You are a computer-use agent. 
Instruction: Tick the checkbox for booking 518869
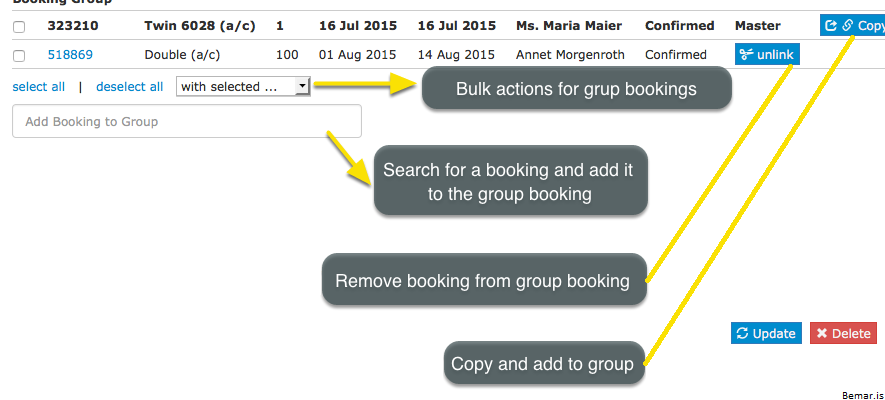point(19,55)
